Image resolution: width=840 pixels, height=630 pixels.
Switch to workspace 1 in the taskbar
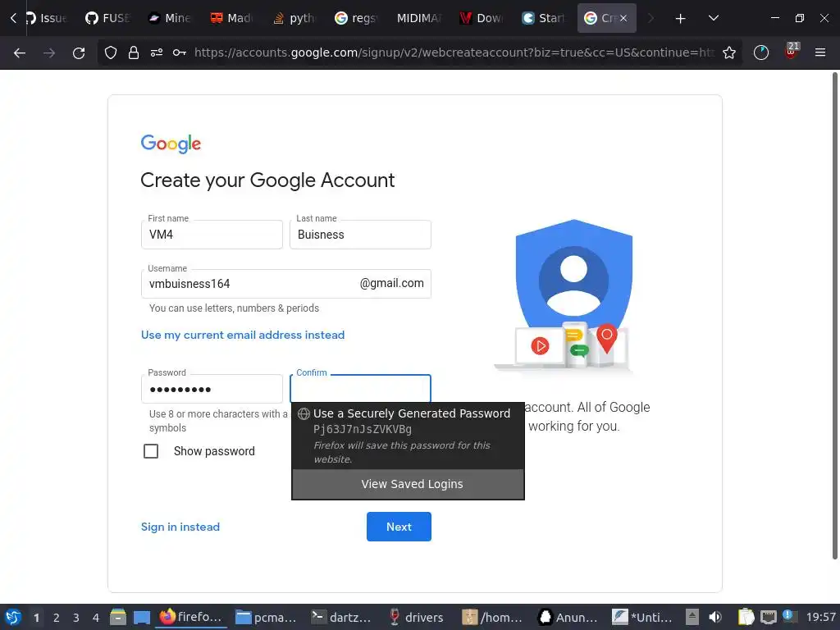36,618
